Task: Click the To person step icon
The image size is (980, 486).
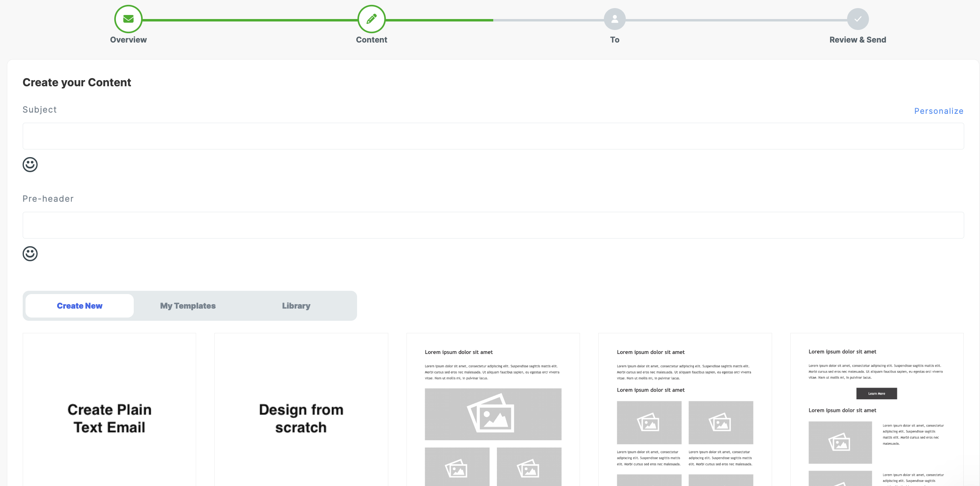Action: [614, 19]
